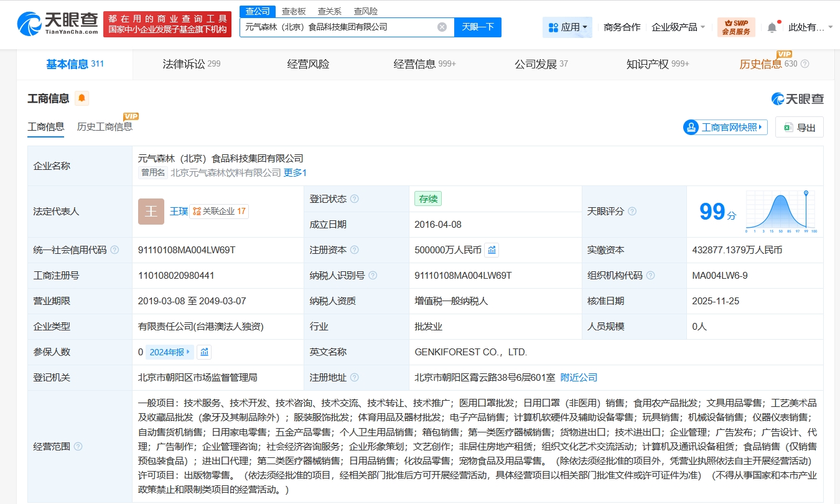Click the help icon beside 天眼评分

(x=632, y=212)
